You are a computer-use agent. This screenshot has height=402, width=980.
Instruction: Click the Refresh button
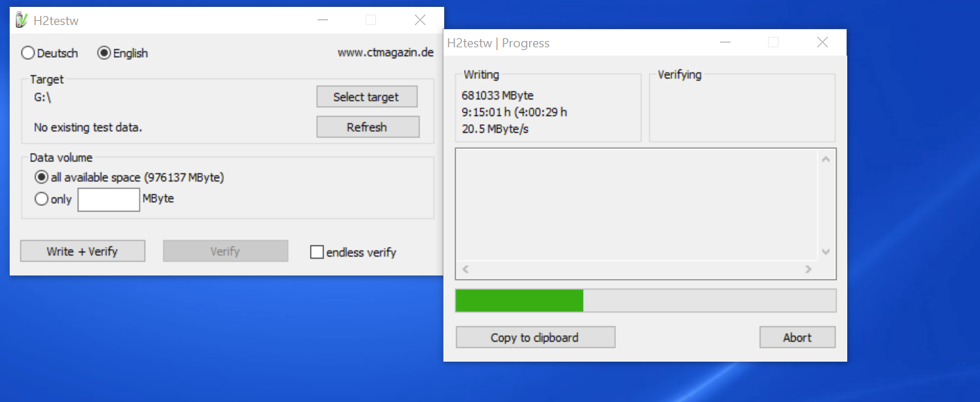[x=368, y=127]
